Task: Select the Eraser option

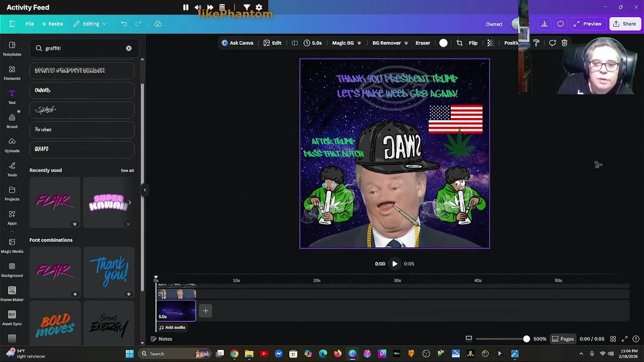Action: 423,43
